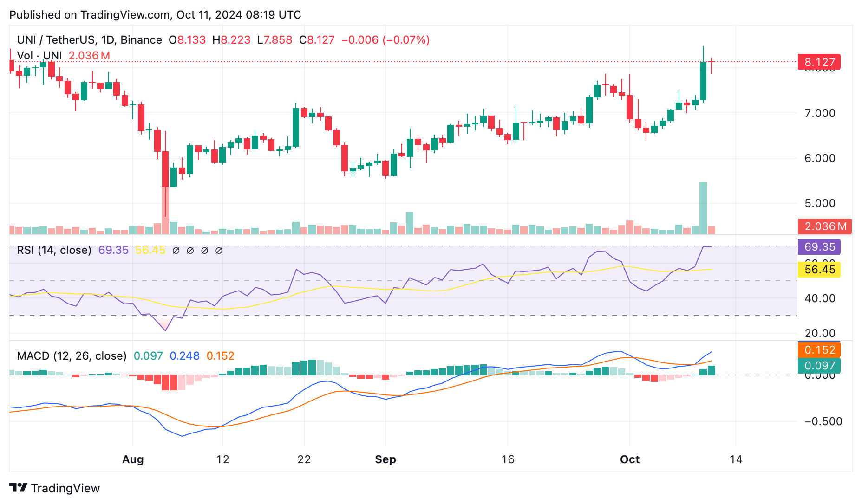Click the orange 0.152 MACD axis tag
This screenshot has height=504, width=862.
click(819, 350)
